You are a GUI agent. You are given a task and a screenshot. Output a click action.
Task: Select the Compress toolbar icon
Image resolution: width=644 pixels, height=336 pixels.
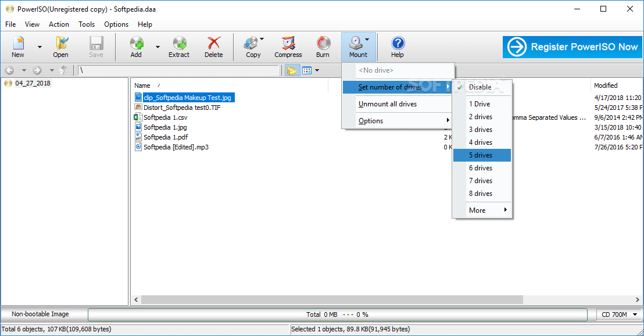(288, 47)
